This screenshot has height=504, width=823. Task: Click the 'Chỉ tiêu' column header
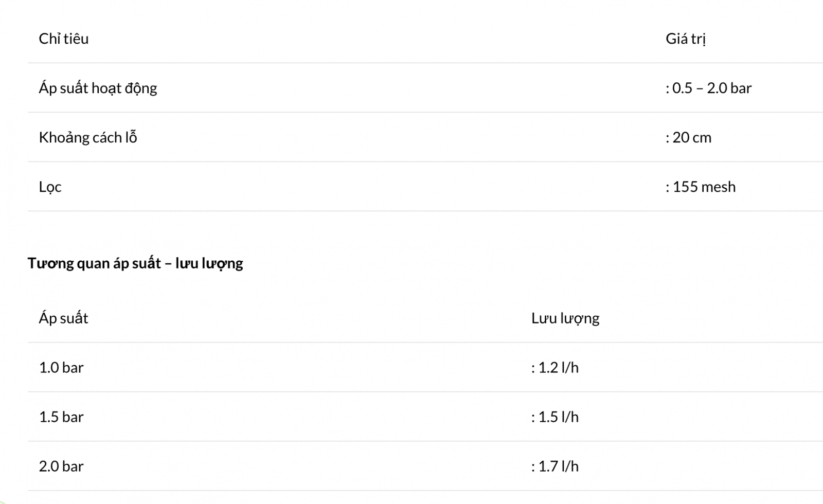click(64, 39)
